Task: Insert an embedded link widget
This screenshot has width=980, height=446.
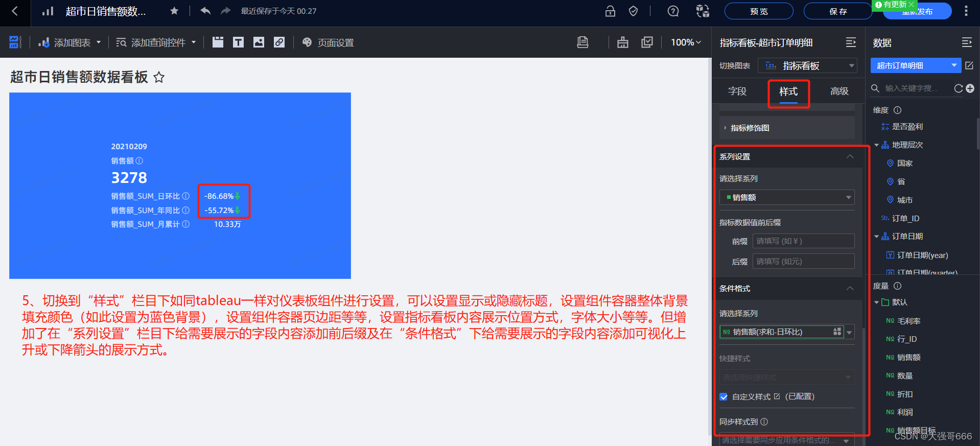Action: pyautogui.click(x=279, y=42)
